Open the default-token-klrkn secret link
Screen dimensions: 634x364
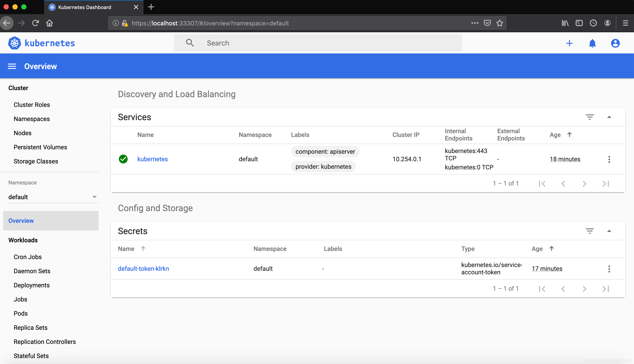(x=144, y=269)
